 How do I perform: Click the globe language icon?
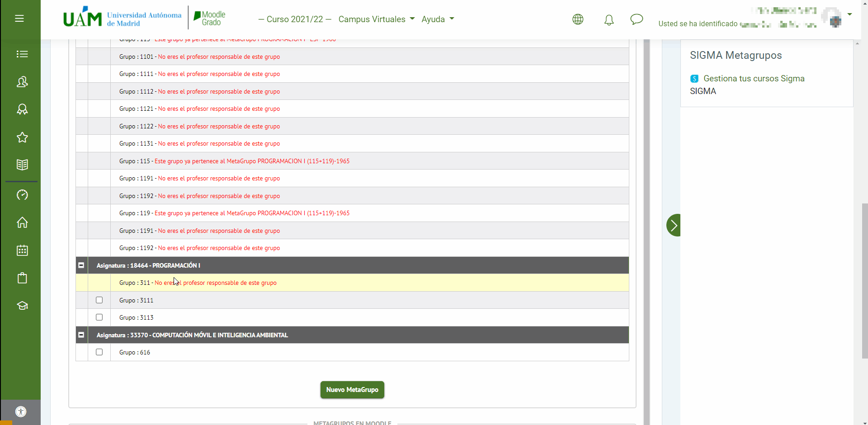[x=578, y=19]
